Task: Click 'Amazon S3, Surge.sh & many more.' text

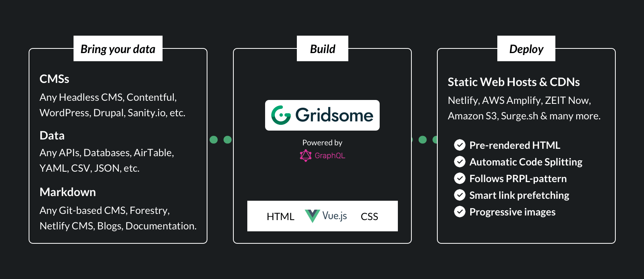Action: (524, 116)
